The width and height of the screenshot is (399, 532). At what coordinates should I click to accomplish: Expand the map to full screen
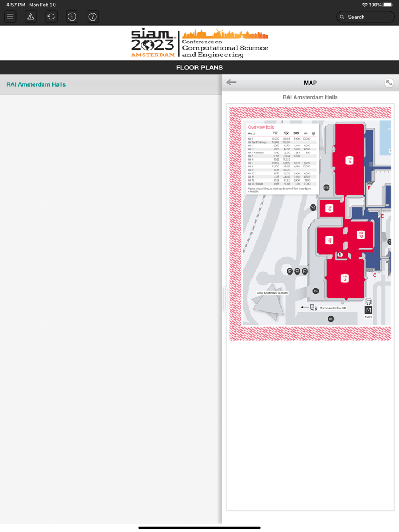point(389,83)
